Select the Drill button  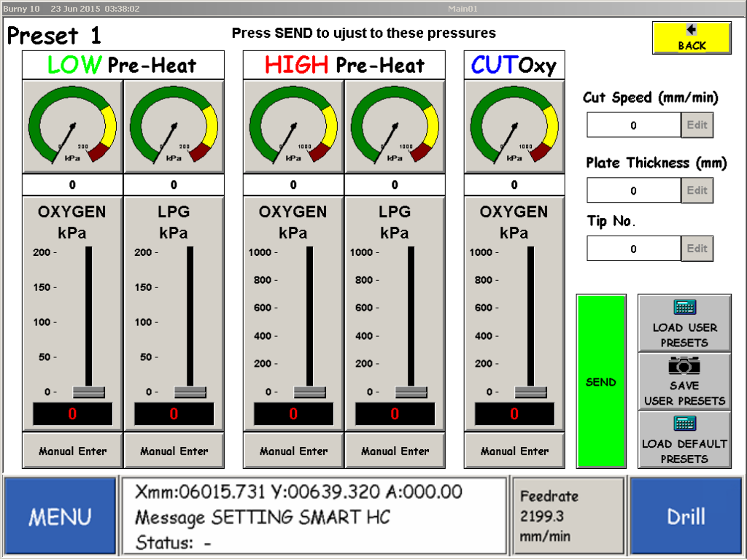click(x=686, y=516)
